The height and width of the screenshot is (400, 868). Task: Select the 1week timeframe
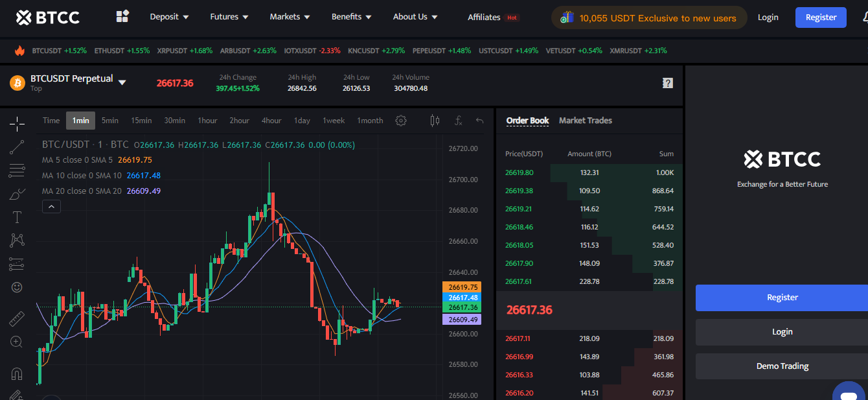pos(334,121)
